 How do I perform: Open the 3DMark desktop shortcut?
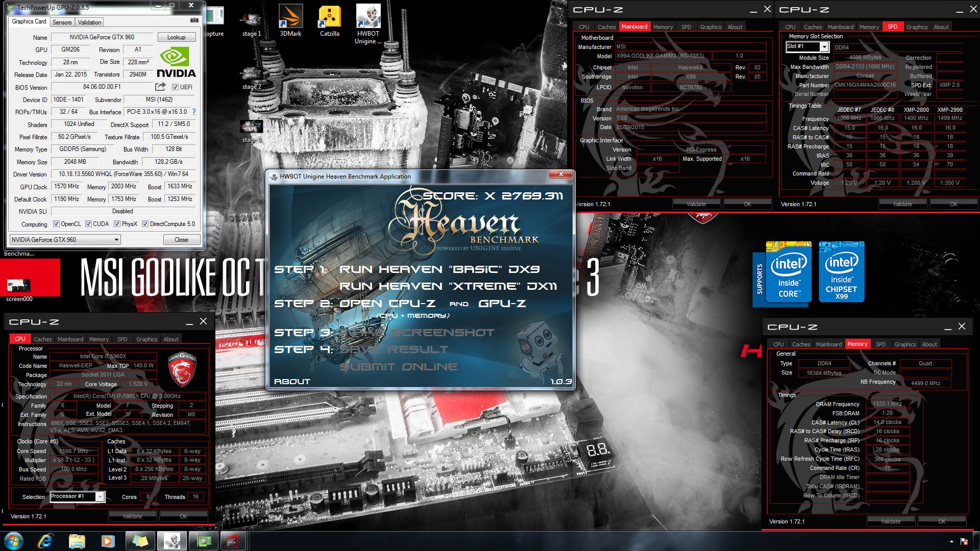tap(290, 21)
